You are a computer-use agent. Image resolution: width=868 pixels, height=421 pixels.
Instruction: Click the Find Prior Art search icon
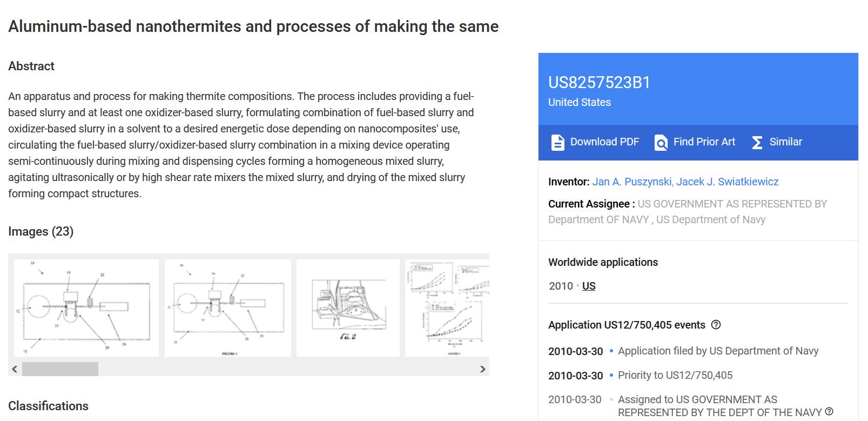coord(661,142)
